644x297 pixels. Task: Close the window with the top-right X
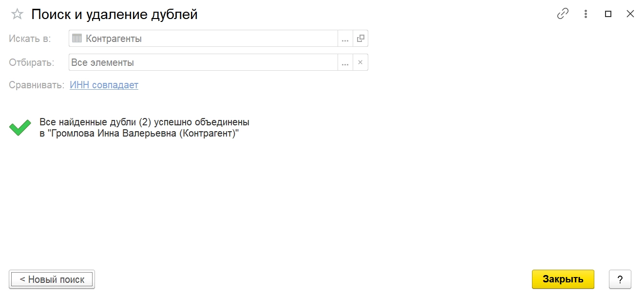tap(630, 14)
